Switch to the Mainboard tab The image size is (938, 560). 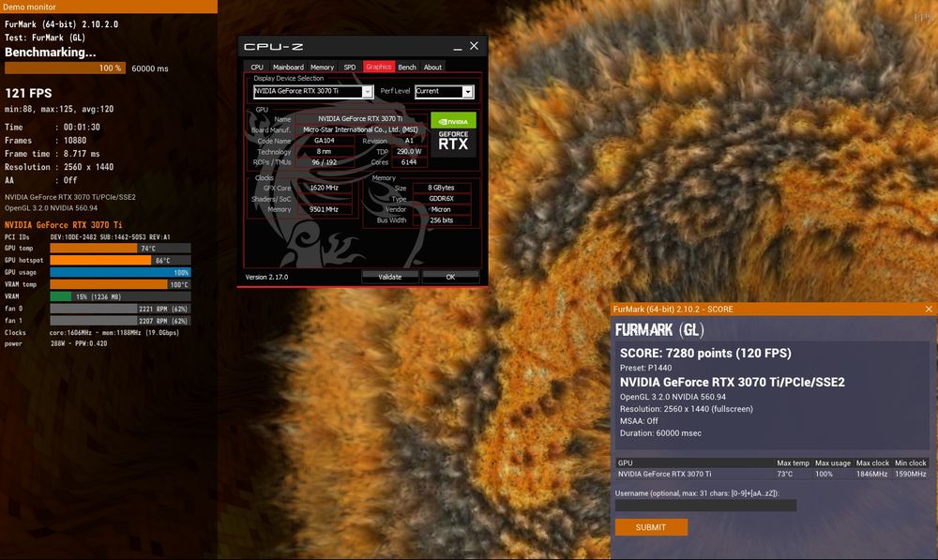pyautogui.click(x=288, y=67)
